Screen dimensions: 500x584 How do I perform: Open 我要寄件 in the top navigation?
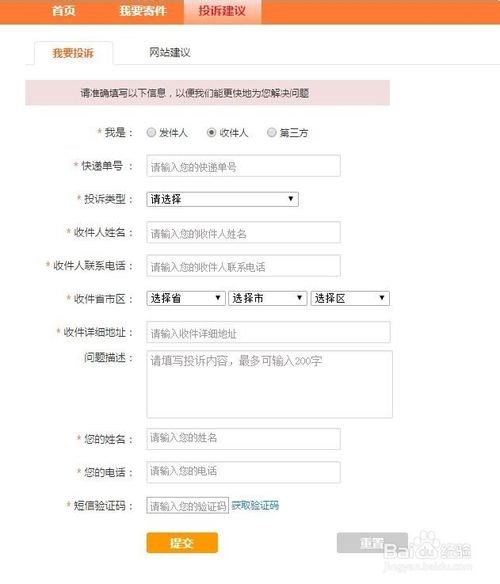tap(143, 11)
